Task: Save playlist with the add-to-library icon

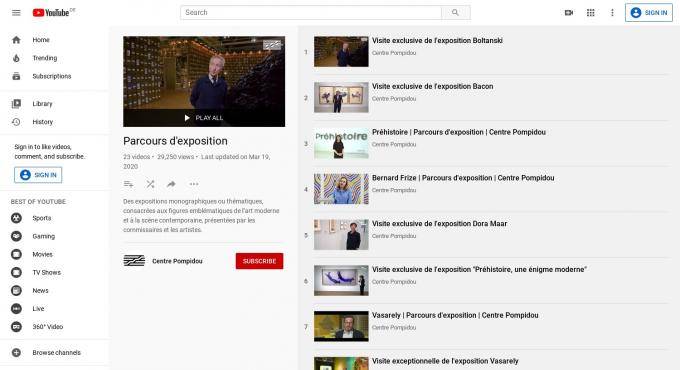Action: [x=128, y=184]
